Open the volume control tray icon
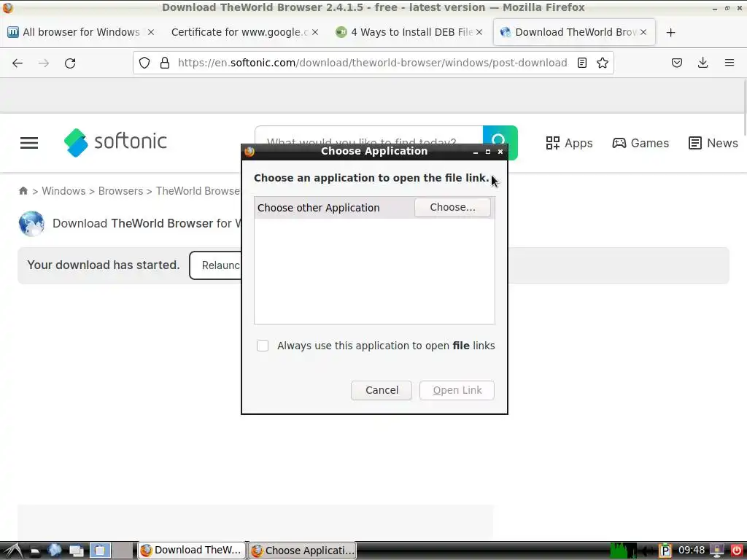The image size is (747, 560). [647, 551]
